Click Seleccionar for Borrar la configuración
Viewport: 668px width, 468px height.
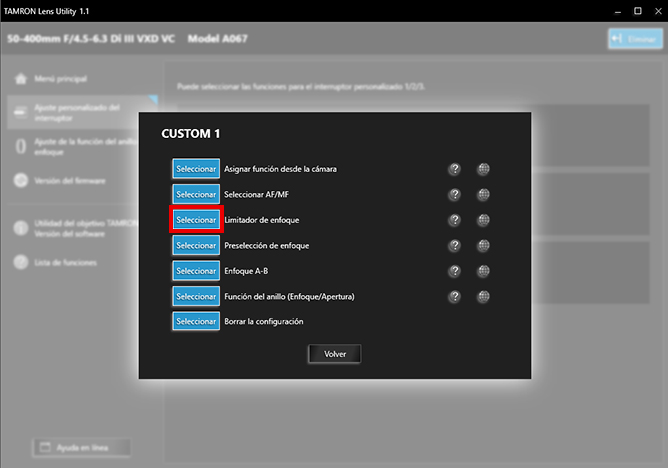pyautogui.click(x=196, y=321)
